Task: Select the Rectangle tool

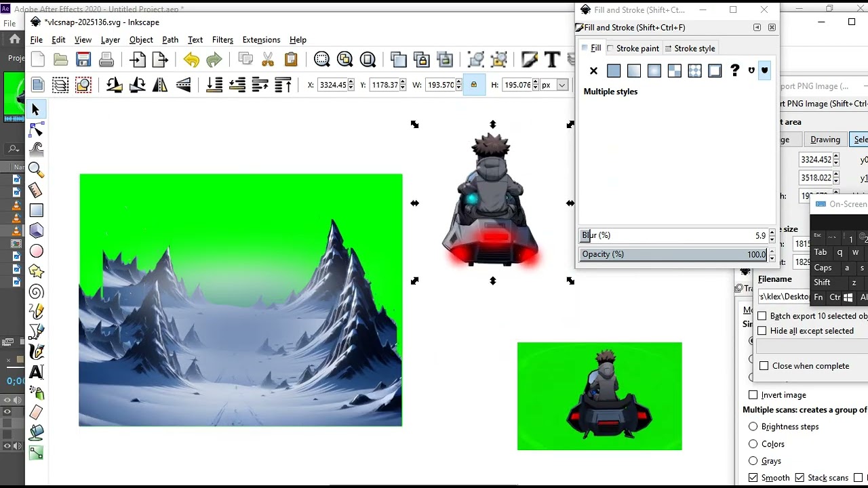Action: [36, 211]
